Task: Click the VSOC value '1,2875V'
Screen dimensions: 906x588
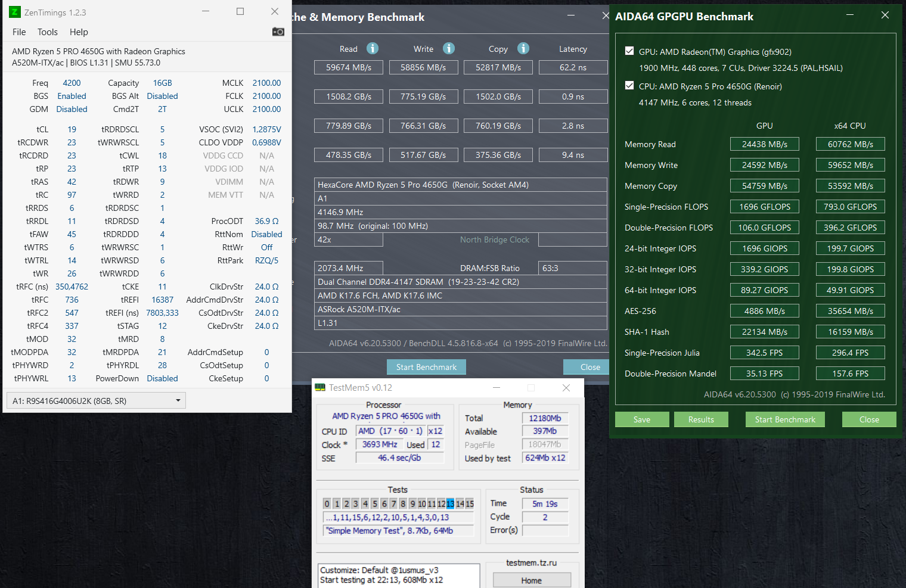Action: (266, 129)
